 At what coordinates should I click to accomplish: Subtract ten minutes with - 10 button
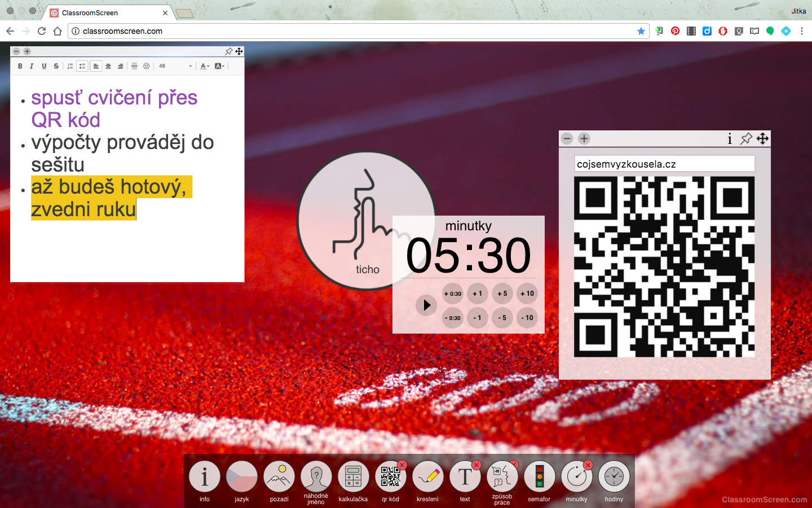(527, 318)
